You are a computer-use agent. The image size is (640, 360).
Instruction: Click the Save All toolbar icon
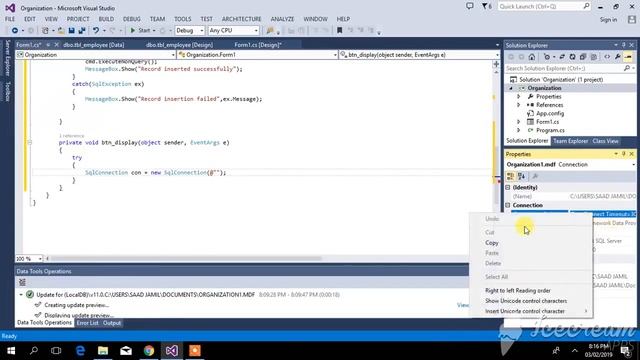(82, 31)
